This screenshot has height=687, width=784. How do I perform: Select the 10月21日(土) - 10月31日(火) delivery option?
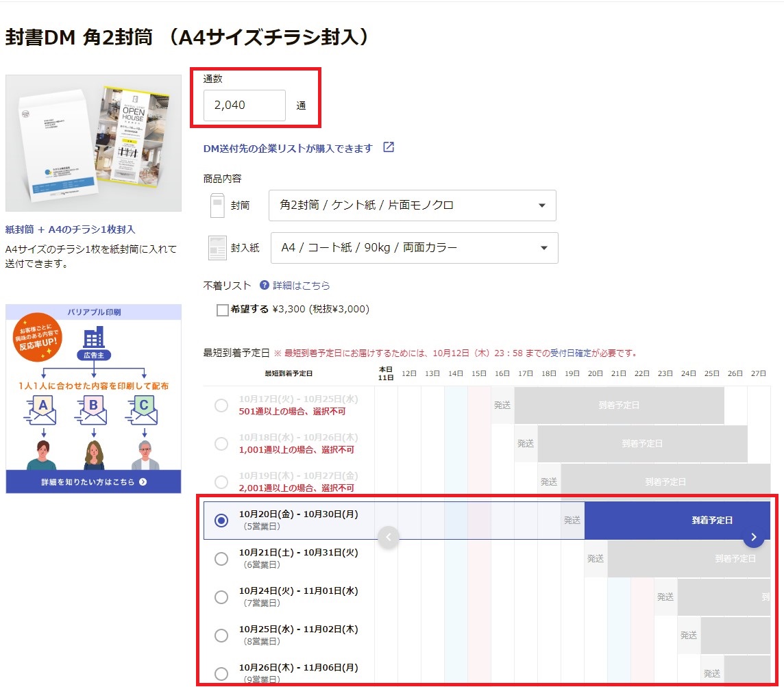tap(221, 559)
